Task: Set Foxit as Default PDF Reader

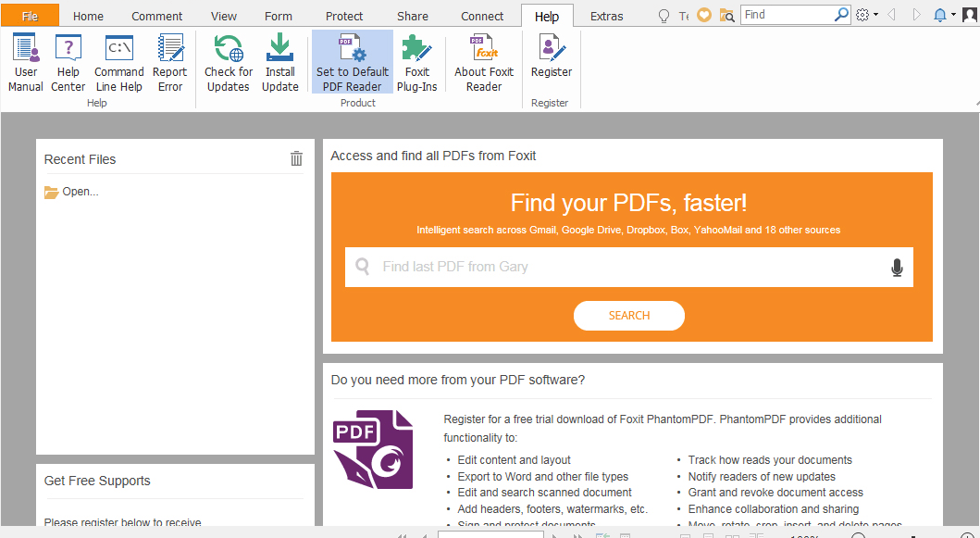Action: (353, 62)
